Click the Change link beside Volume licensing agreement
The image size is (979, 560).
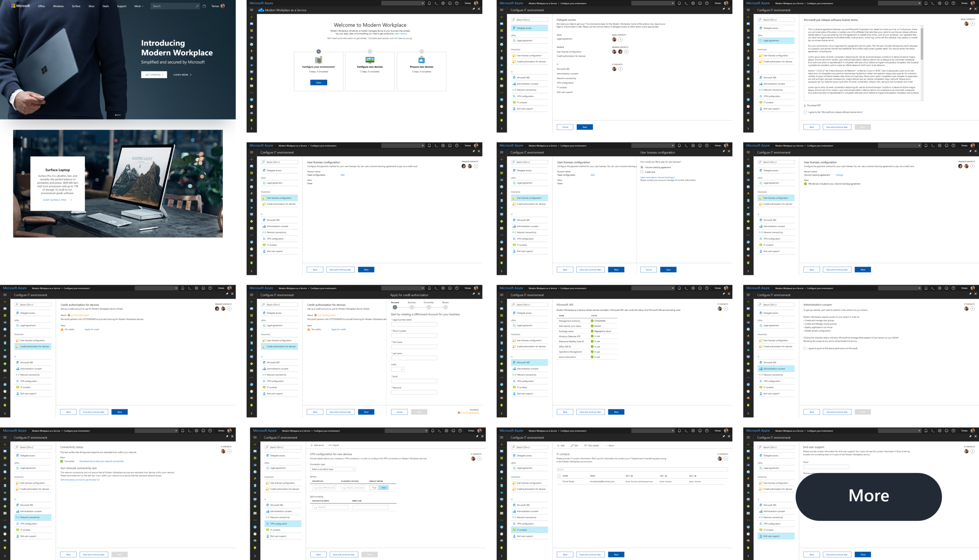(839, 175)
